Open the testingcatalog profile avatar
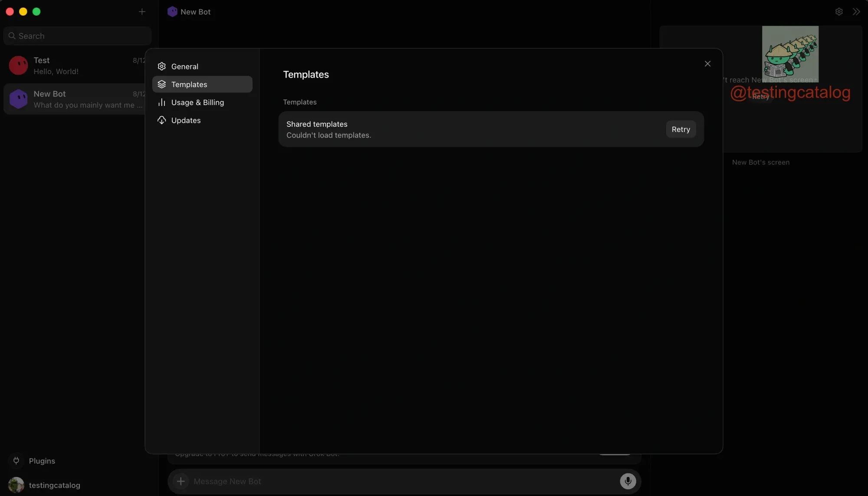868x496 pixels. coord(16,485)
